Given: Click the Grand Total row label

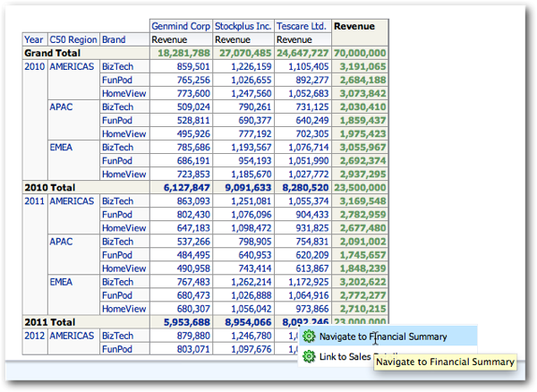Looking at the screenshot, I should coord(53,53).
